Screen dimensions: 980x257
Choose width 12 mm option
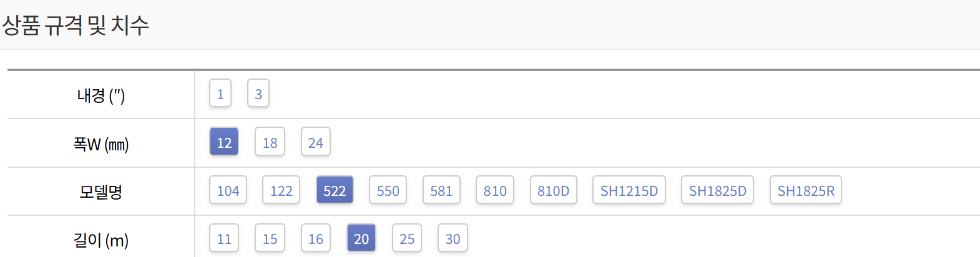click(224, 142)
